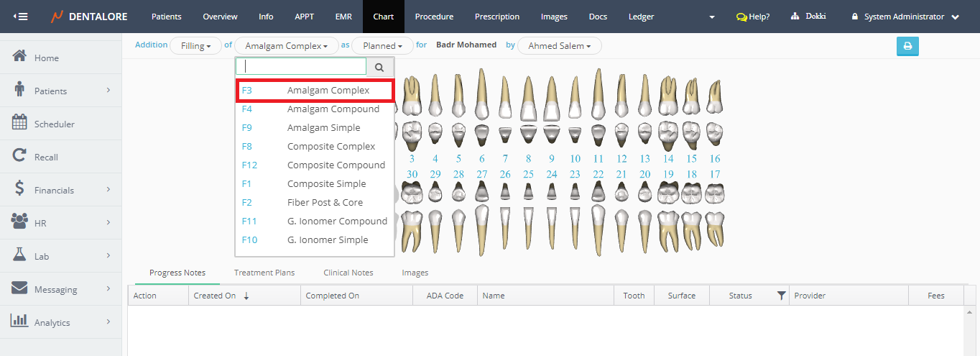
Task: Click the procedure search text field
Action: (301, 67)
